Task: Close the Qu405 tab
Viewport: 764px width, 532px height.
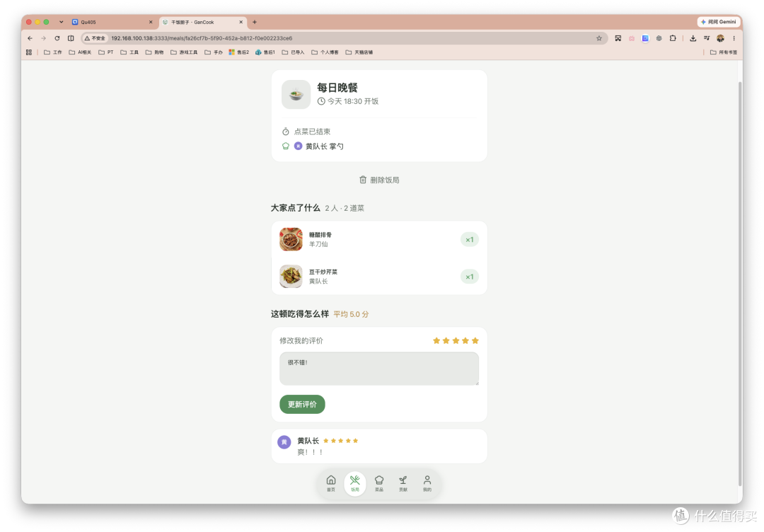Action: [151, 22]
